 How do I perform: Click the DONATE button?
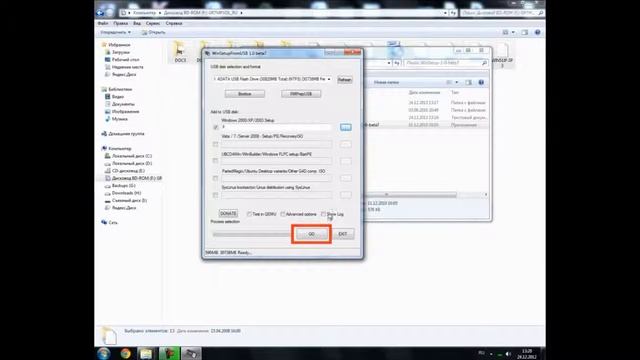click(x=228, y=213)
